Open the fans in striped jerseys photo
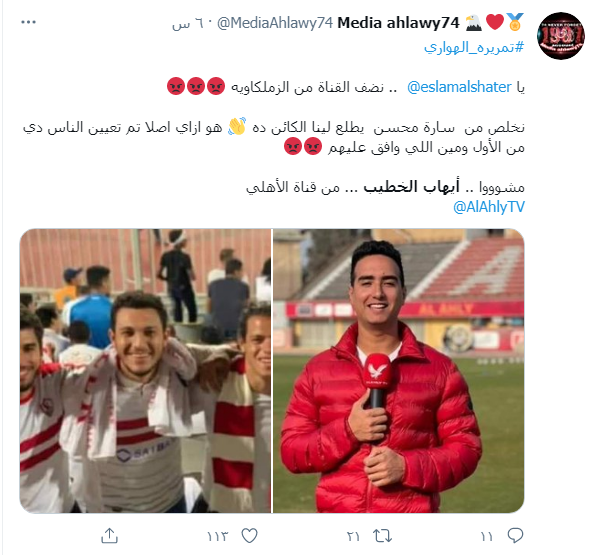This screenshot has height=555, width=601. pyautogui.click(x=146, y=371)
